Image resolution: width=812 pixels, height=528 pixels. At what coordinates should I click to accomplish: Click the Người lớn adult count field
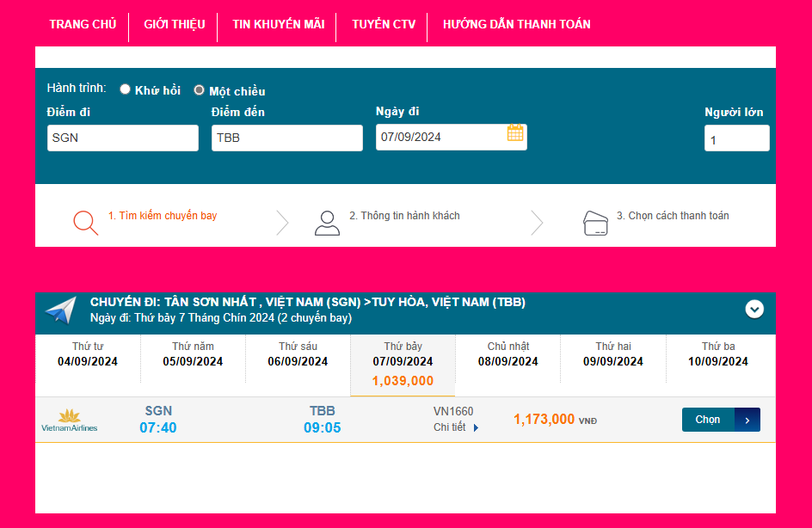point(736,139)
